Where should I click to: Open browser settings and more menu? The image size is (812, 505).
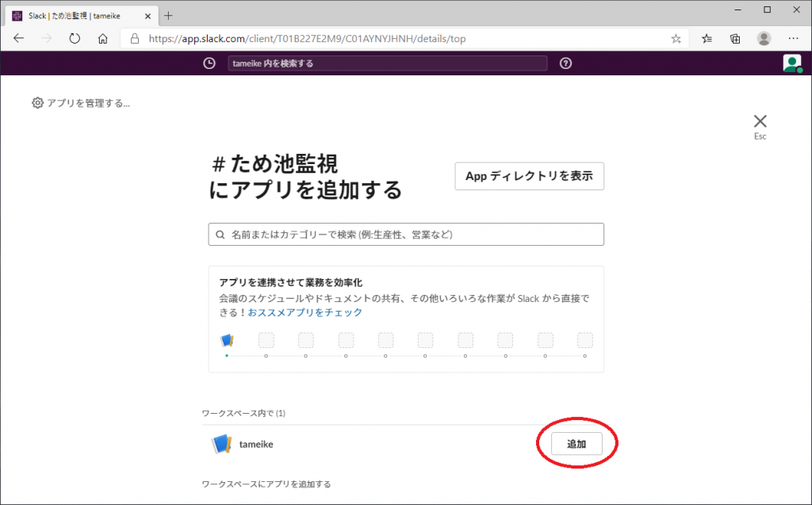pos(793,38)
